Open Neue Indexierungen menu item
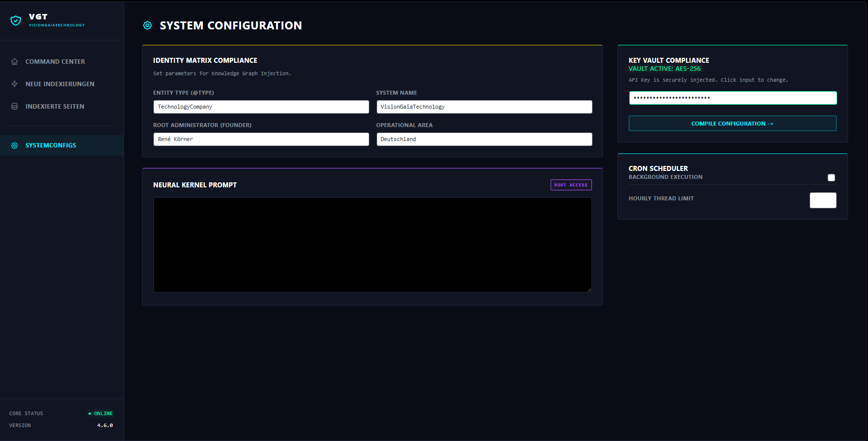 tap(62, 84)
